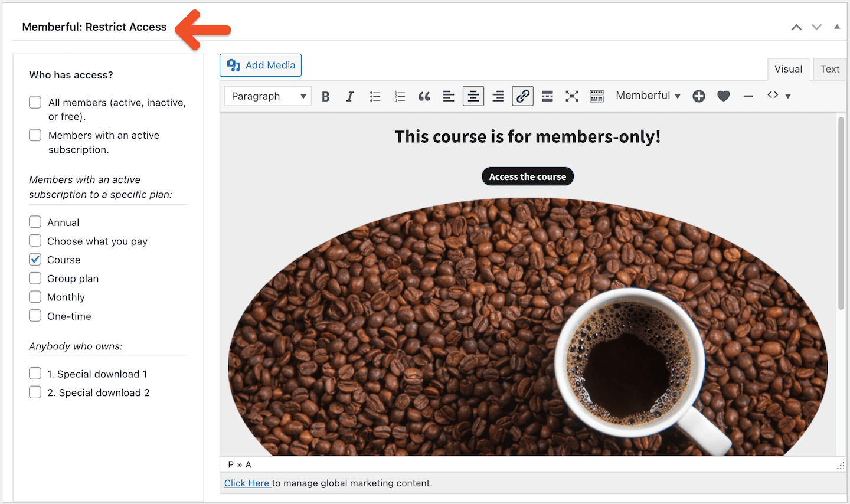
Task: Switch to the Visual editor tab
Action: (788, 69)
